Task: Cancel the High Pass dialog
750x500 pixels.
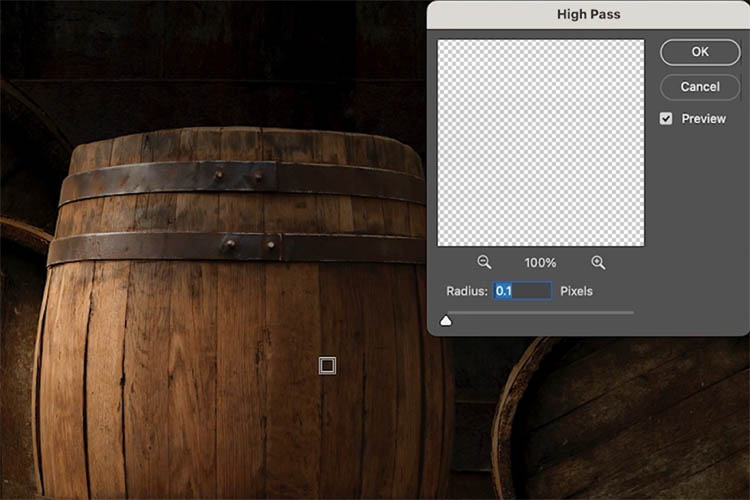Action: point(699,87)
